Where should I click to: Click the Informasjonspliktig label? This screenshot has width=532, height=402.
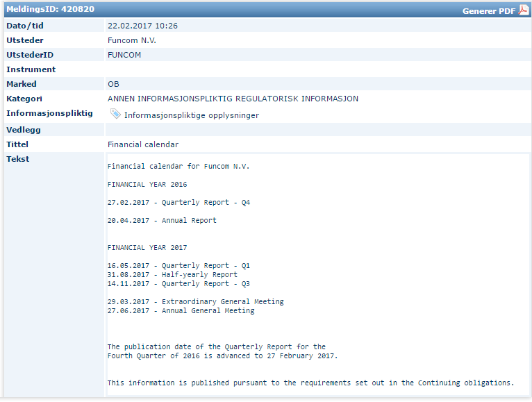(x=49, y=113)
